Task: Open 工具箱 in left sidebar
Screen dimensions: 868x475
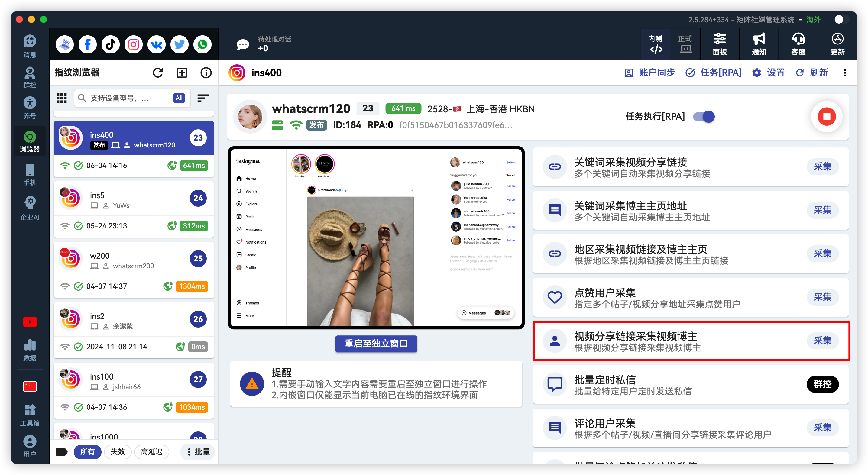Action: (30, 415)
